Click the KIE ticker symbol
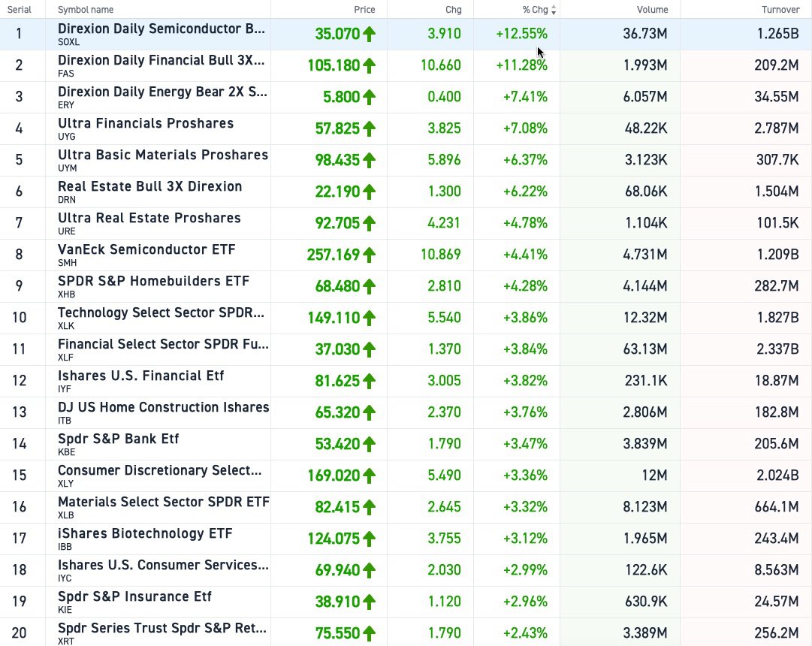812x646 pixels. point(65,610)
